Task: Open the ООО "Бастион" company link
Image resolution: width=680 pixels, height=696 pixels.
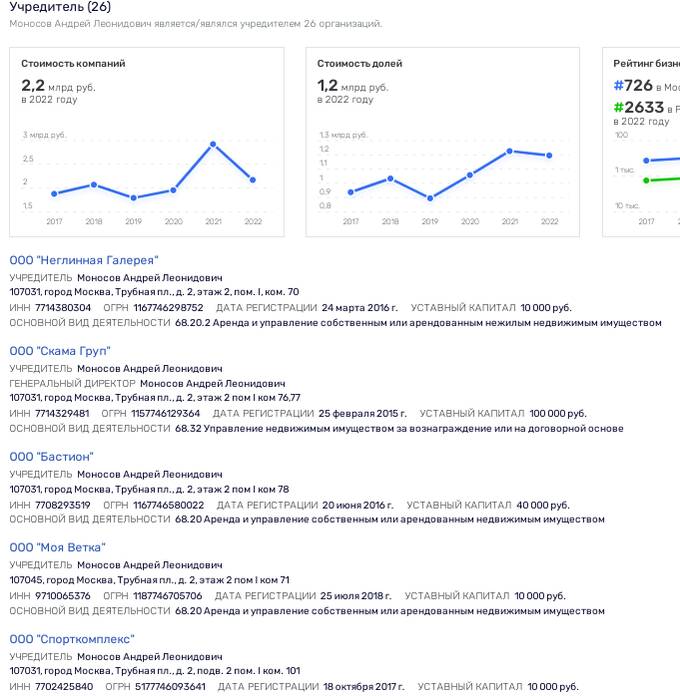Action: (x=51, y=457)
